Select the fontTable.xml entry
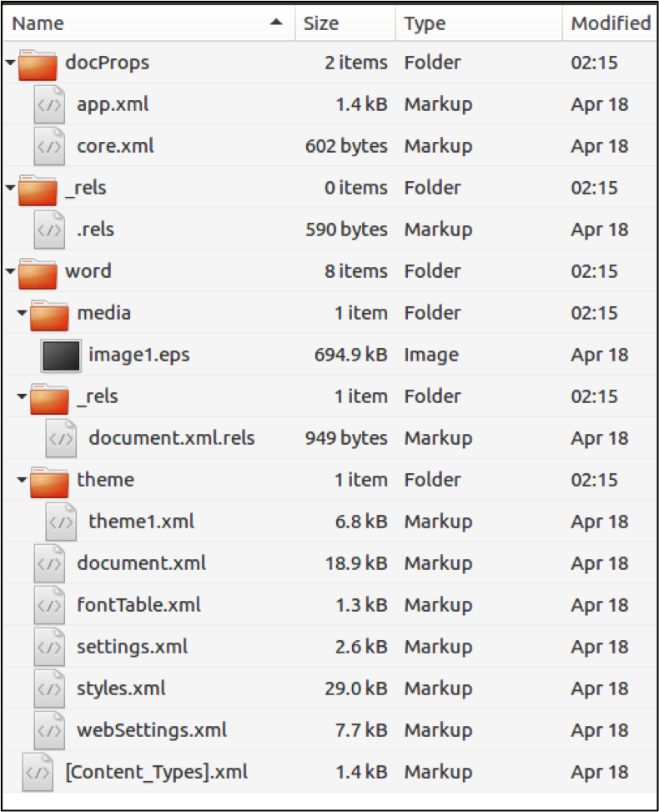This screenshot has height=812, width=659. pos(138,605)
